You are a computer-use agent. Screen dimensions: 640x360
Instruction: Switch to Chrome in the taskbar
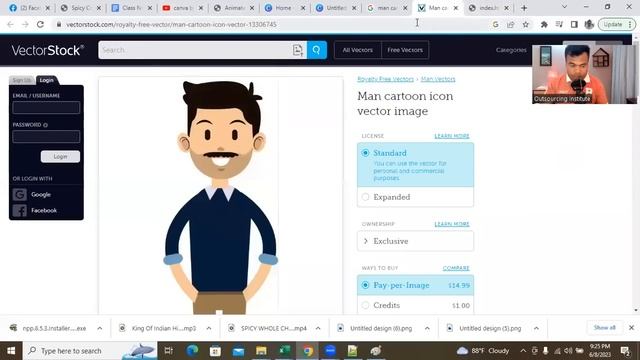pos(308,351)
